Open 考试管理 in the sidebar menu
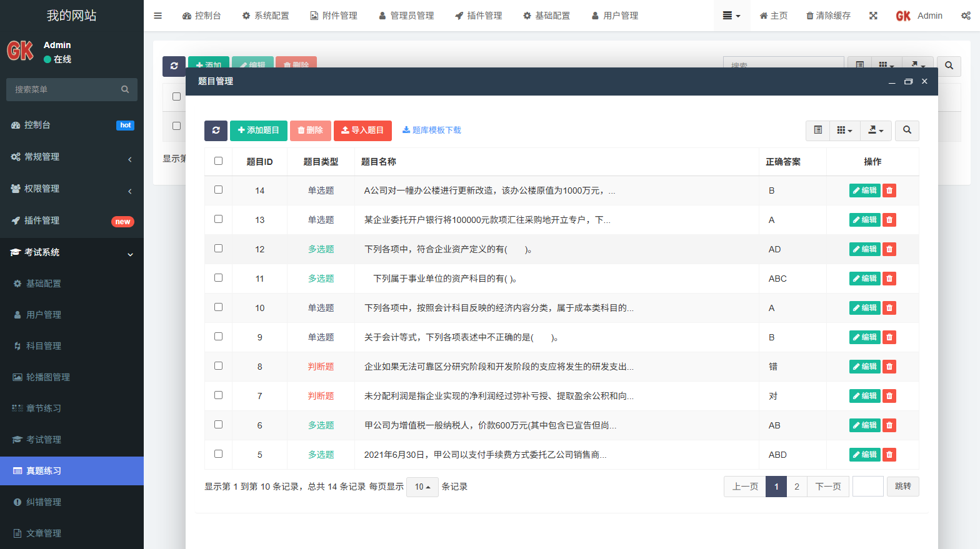Image resolution: width=980 pixels, height=549 pixels. [44, 440]
